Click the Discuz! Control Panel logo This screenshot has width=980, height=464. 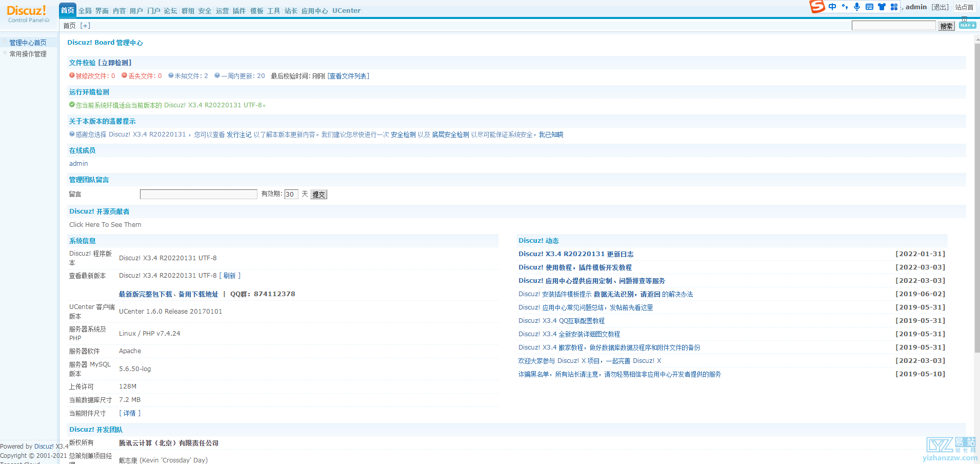click(28, 13)
